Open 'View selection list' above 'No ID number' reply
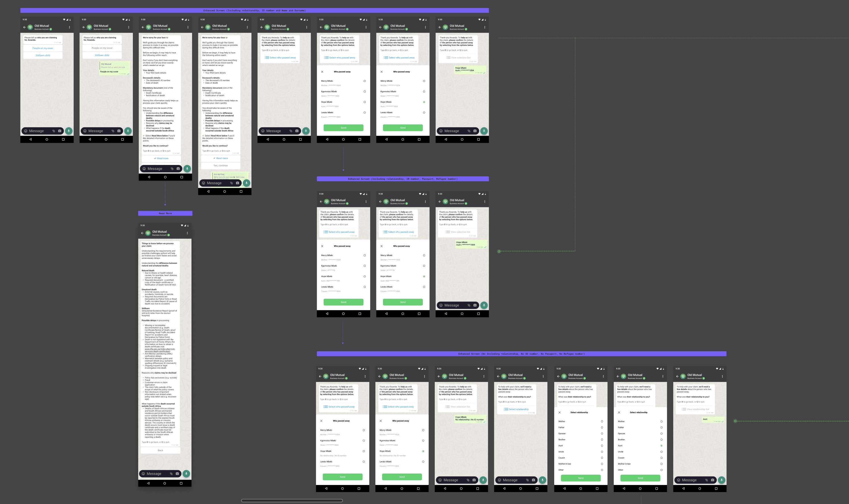The height and width of the screenshot is (504, 849). coord(458,406)
